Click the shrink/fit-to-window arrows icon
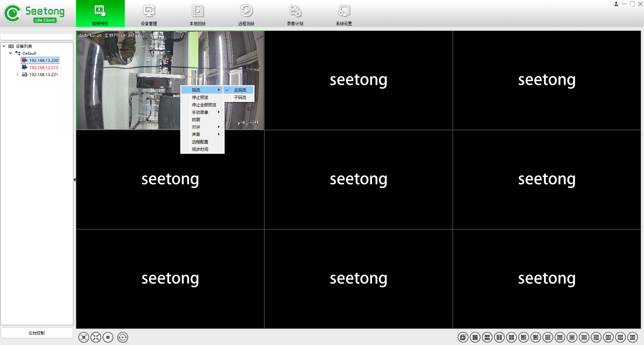The image size is (644, 345). (x=96, y=337)
